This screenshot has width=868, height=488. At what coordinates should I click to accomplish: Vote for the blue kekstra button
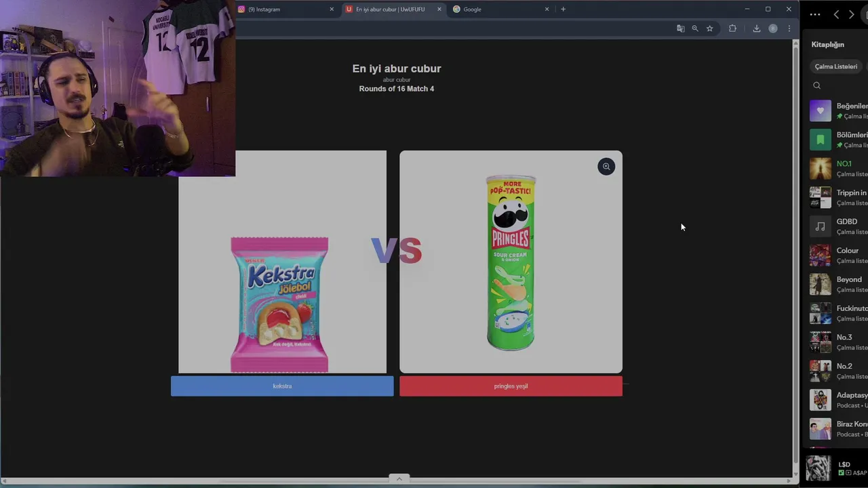282,386
